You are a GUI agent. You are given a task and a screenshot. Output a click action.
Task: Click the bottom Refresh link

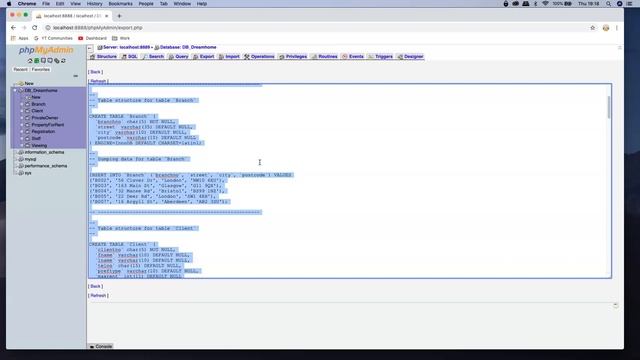click(98, 296)
